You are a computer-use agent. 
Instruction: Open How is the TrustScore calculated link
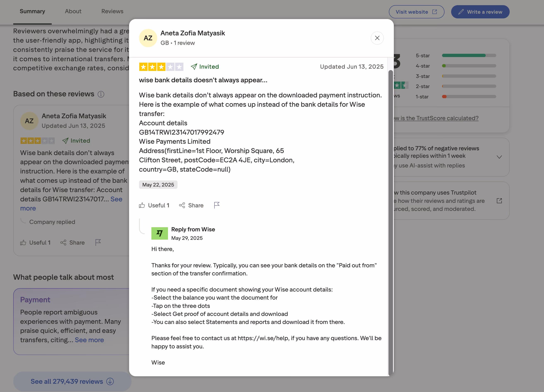point(436,118)
